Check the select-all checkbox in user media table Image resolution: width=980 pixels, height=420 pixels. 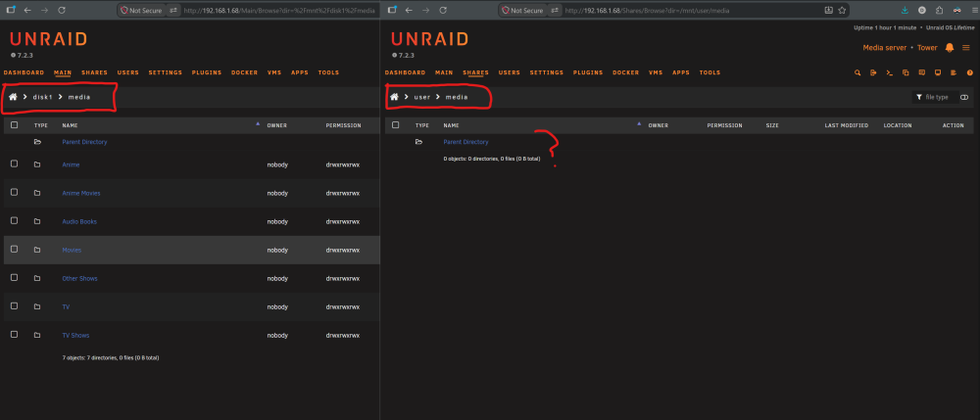pyautogui.click(x=395, y=124)
